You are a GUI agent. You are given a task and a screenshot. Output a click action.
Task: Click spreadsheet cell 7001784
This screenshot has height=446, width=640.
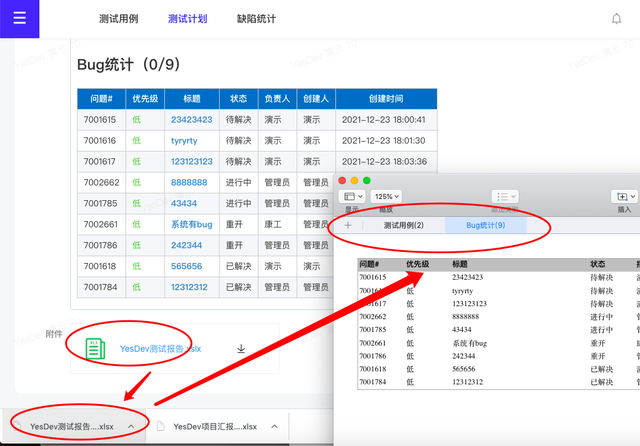[x=373, y=382]
